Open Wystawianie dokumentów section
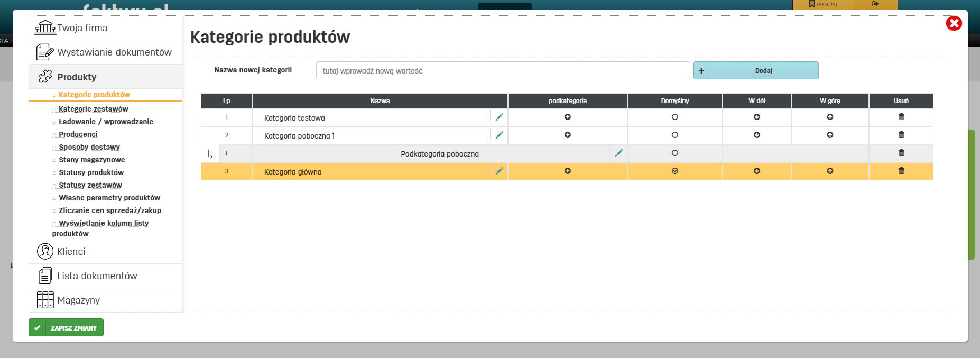 coord(105,52)
